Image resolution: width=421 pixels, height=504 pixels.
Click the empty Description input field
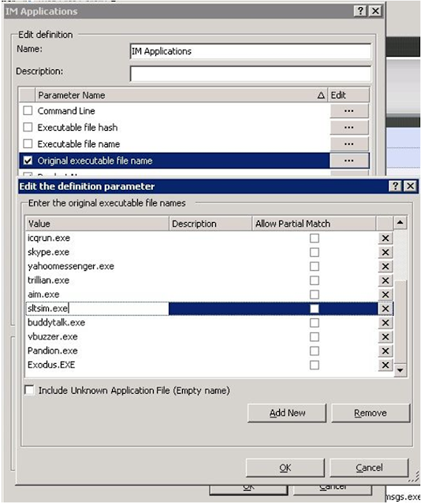pos(251,73)
